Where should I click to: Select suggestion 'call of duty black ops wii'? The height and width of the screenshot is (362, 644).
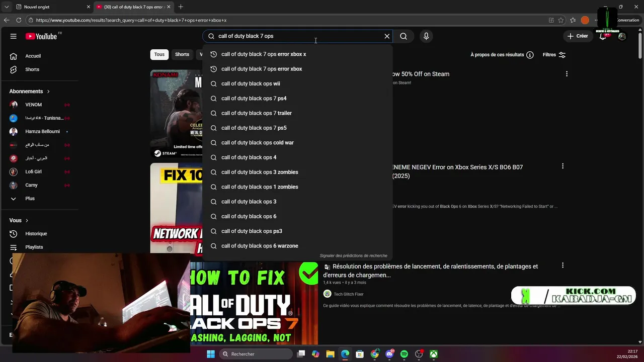click(x=297, y=83)
